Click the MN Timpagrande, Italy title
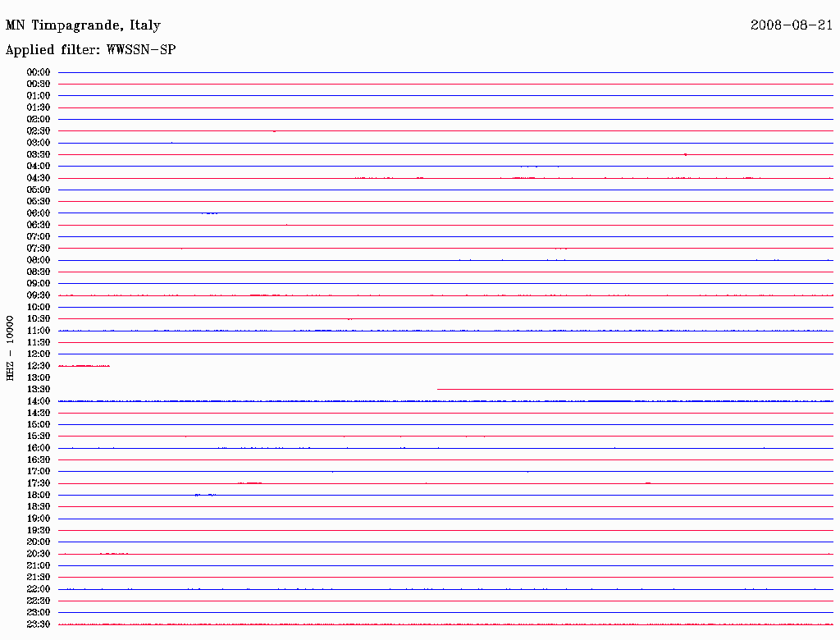This screenshot has width=840, height=640. pos(83,25)
